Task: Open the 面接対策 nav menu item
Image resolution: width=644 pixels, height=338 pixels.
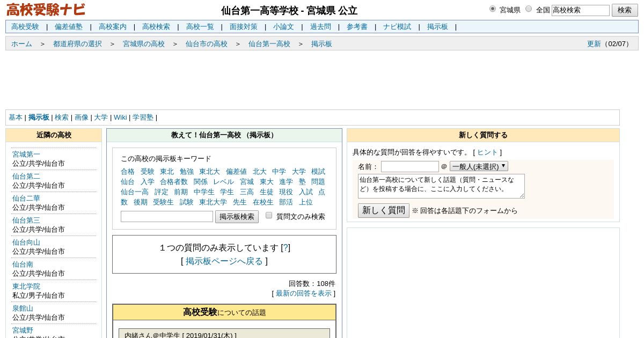Action: point(244,27)
